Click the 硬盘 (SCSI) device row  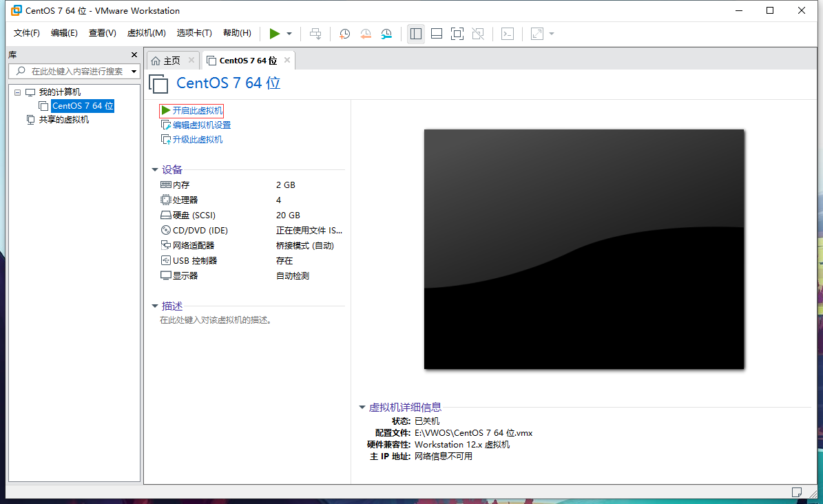coord(252,216)
